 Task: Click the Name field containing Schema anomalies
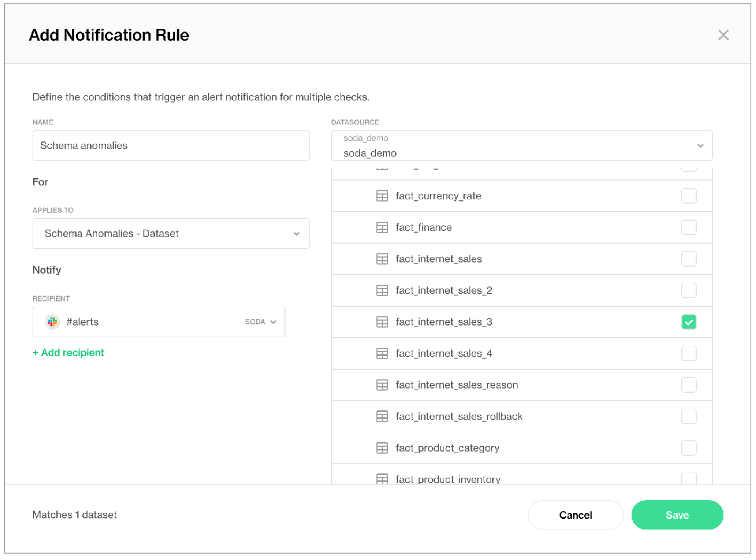click(171, 146)
